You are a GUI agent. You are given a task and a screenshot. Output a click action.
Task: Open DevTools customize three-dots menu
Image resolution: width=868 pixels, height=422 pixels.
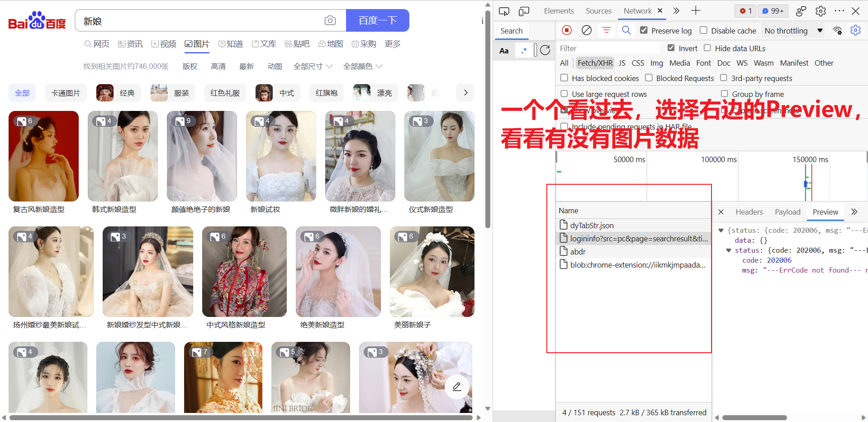840,11
